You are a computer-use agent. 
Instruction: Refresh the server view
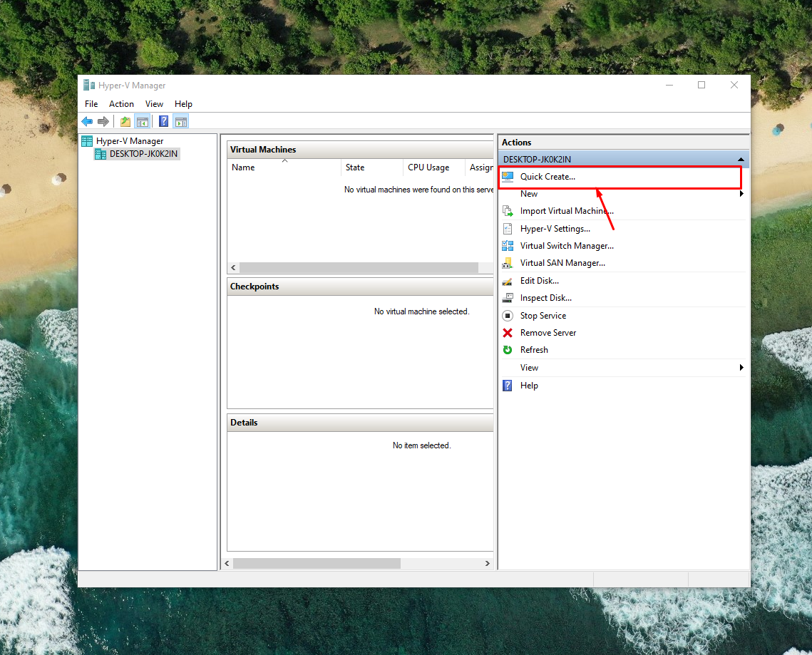pyautogui.click(x=533, y=350)
